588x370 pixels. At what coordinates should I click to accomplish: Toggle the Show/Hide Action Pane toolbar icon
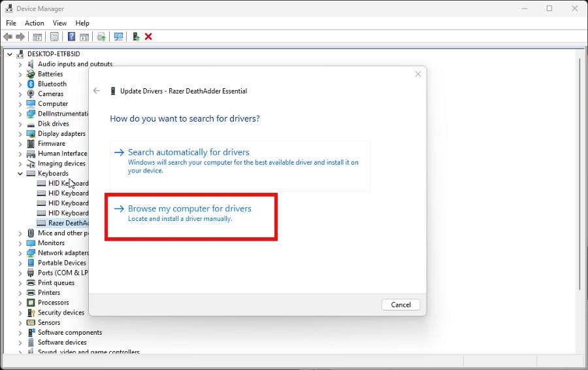pos(85,37)
